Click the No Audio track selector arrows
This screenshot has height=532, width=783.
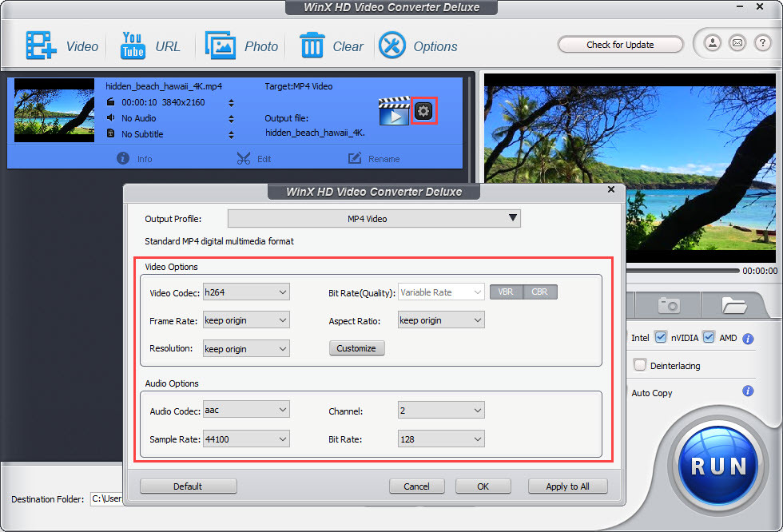[231, 119]
